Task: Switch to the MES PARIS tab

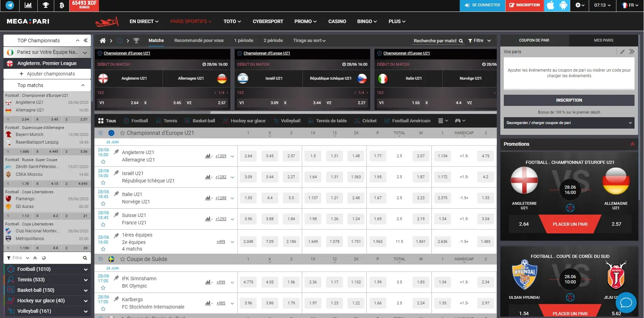Action: click(603, 40)
